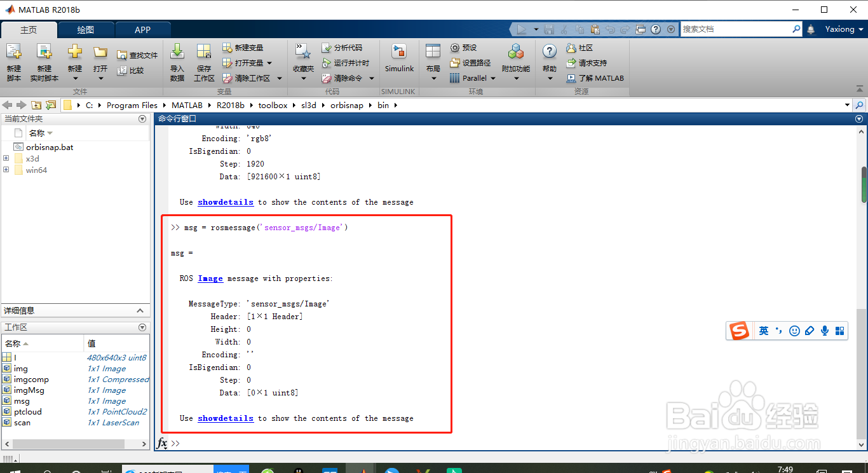The height and width of the screenshot is (473, 868).
Task: Click 预设 (Preferences) gear
Action: coord(463,48)
